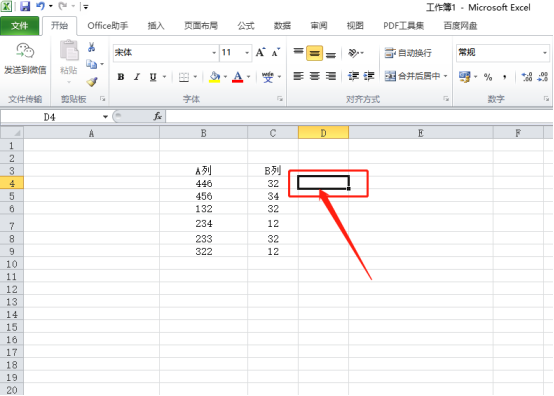
Task: Click the Save icon in quick access toolbar
Action: pyautogui.click(x=25, y=6)
